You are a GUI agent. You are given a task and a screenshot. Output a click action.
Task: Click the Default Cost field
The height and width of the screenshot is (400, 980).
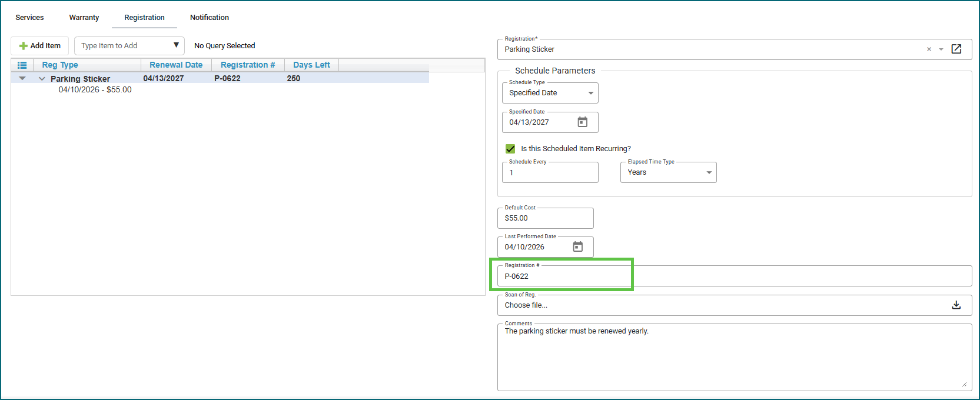pos(546,218)
